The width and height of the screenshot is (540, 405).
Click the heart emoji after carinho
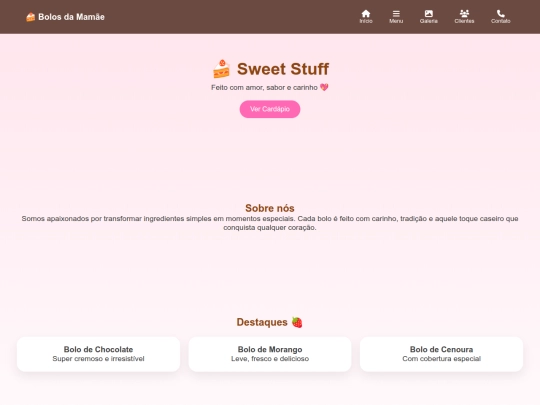pyautogui.click(x=324, y=87)
